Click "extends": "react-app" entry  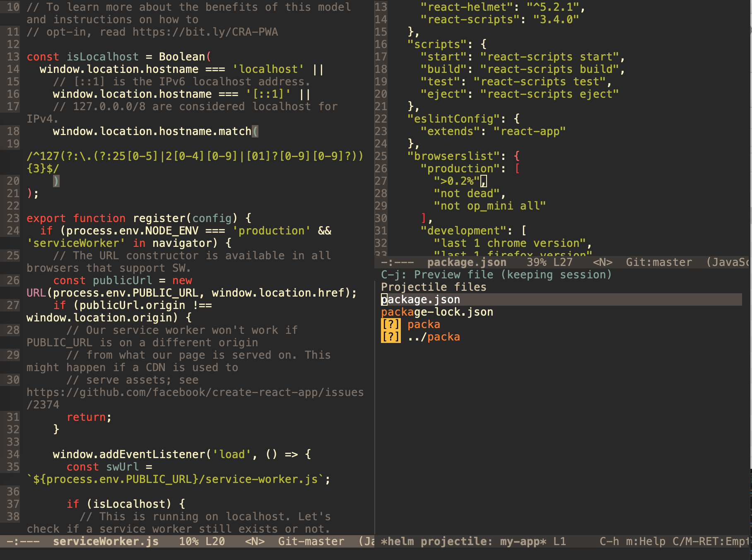click(x=493, y=131)
